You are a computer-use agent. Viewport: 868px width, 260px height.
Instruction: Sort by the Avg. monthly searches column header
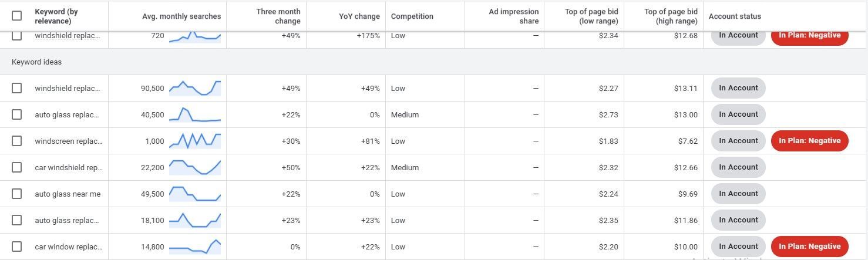[181, 16]
